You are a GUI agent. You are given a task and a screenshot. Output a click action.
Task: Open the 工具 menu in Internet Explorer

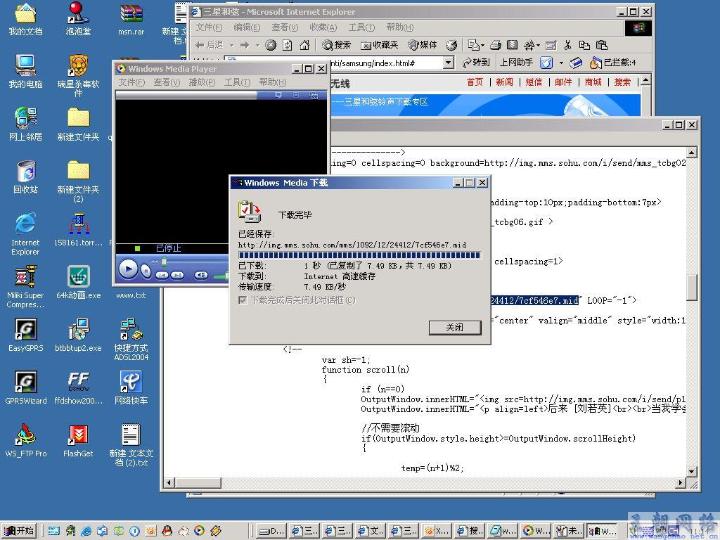click(x=361, y=28)
